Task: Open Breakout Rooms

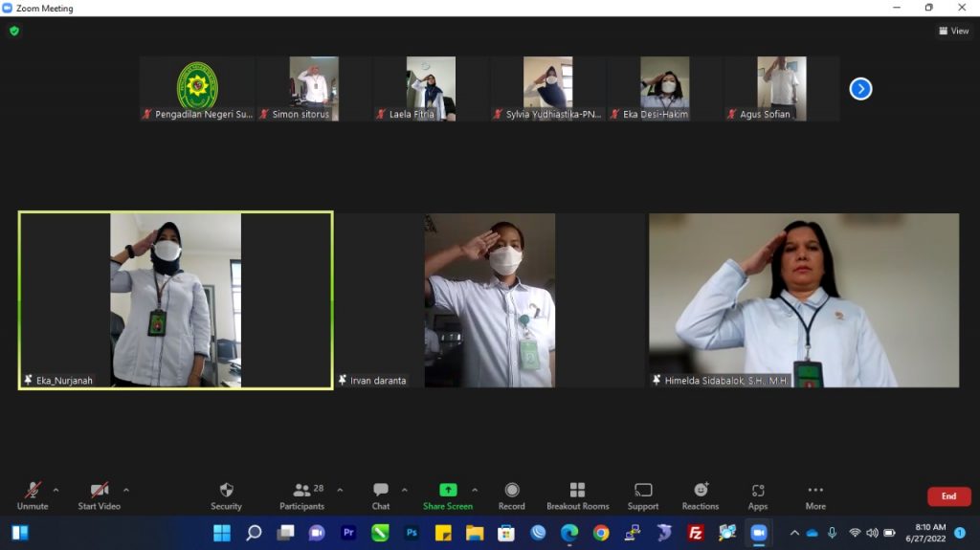Action: [x=577, y=495]
